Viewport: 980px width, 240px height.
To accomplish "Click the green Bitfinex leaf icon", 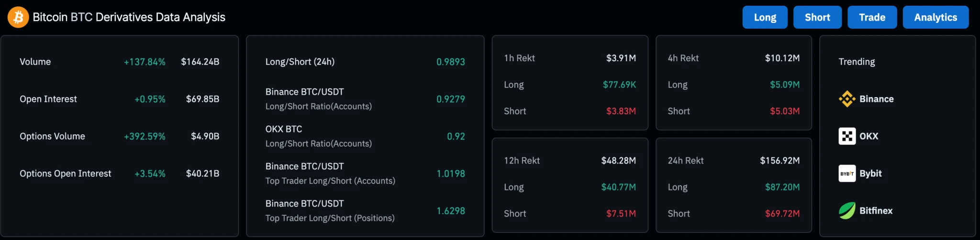I will [847, 211].
